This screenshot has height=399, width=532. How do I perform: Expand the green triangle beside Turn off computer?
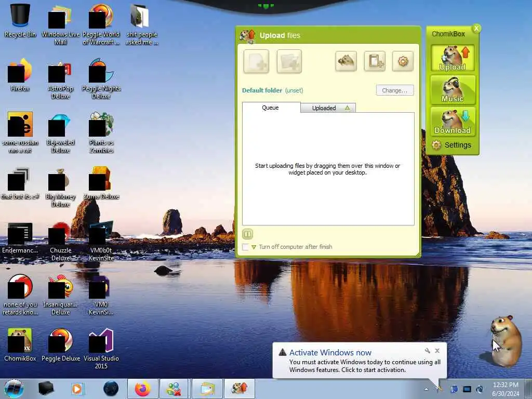click(x=254, y=247)
